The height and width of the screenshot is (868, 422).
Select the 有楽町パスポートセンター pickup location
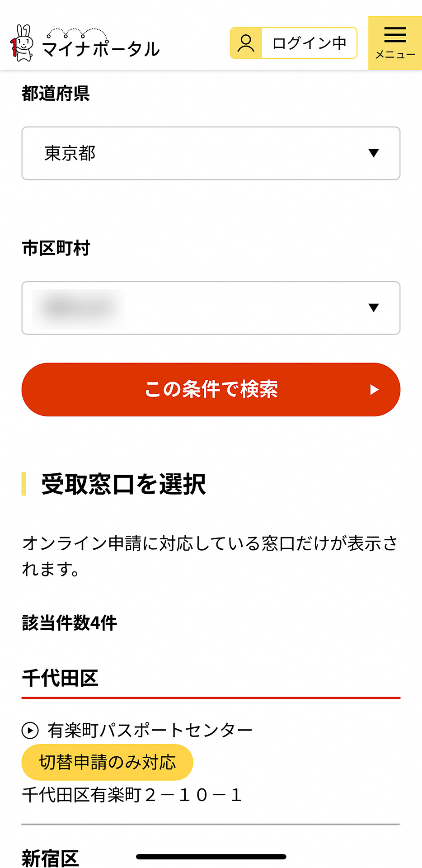149,728
